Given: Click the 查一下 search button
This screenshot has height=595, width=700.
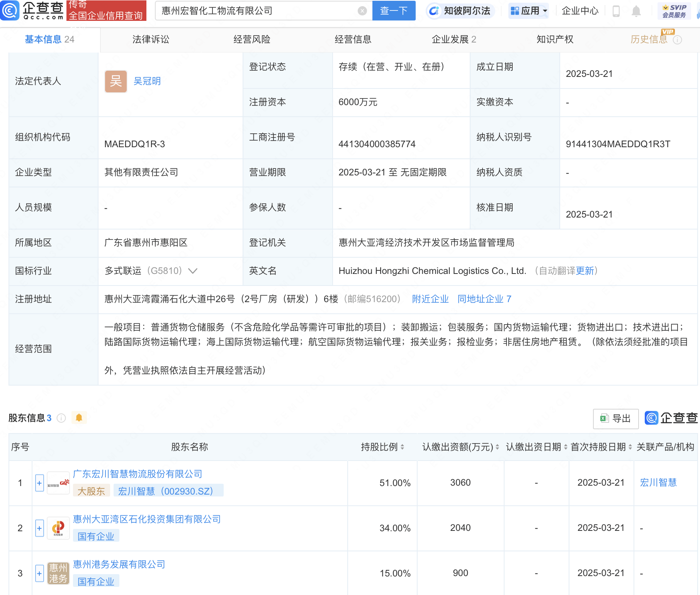Looking at the screenshot, I should [x=394, y=11].
